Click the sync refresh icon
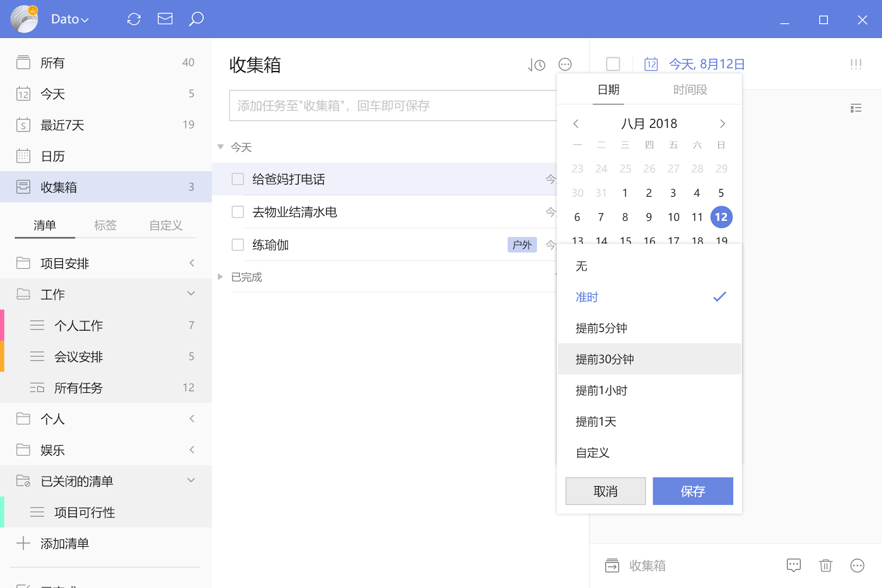The height and width of the screenshot is (588, 882). (x=134, y=19)
